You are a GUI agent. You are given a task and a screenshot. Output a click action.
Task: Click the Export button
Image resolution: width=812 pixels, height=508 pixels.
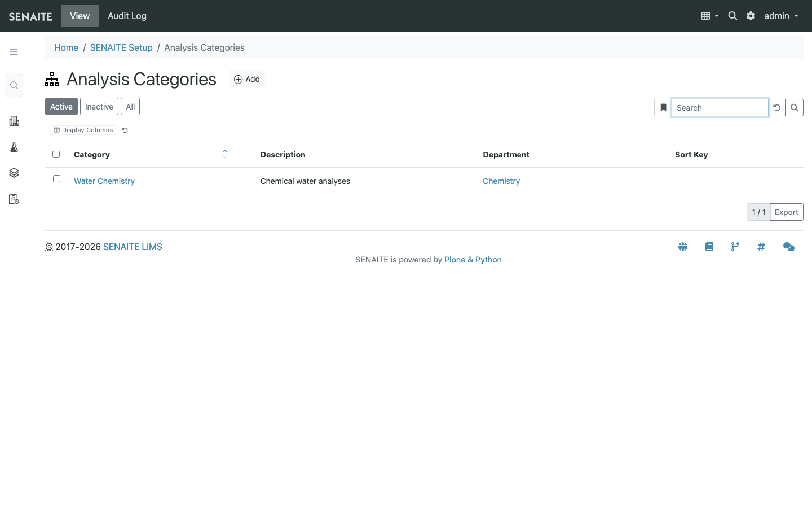(786, 212)
